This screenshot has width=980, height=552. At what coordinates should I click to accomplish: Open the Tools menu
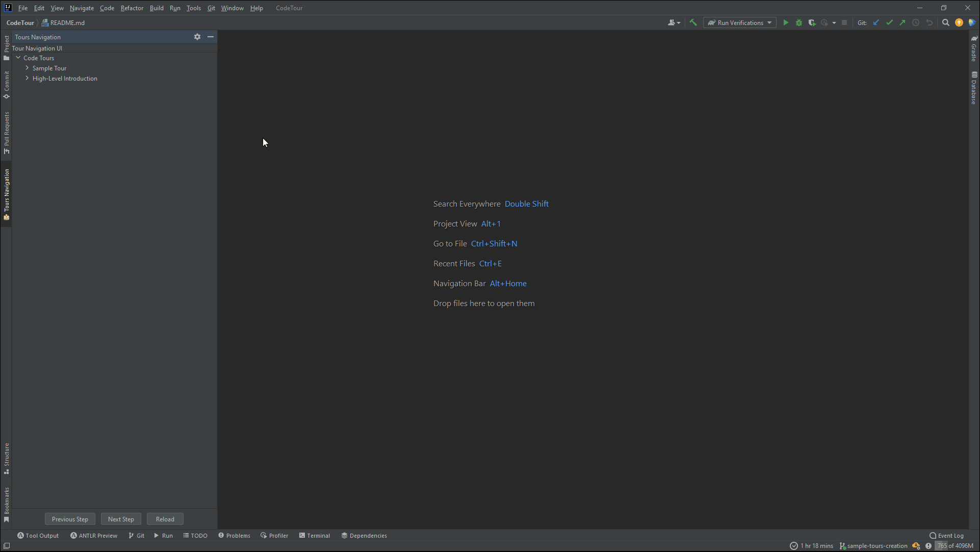click(194, 8)
